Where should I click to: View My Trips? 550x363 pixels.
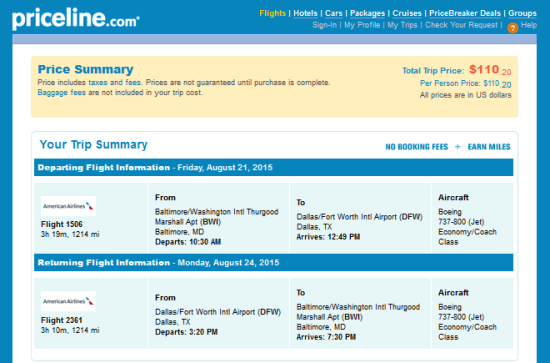(x=402, y=25)
